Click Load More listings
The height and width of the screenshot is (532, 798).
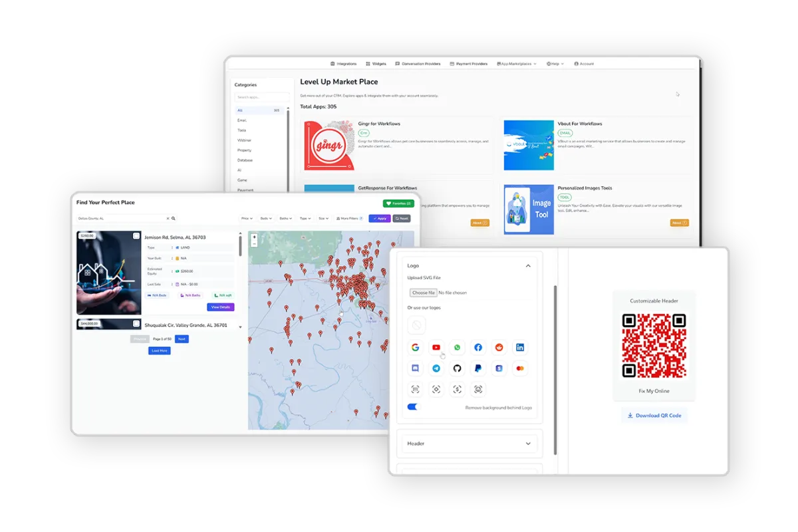coord(160,350)
